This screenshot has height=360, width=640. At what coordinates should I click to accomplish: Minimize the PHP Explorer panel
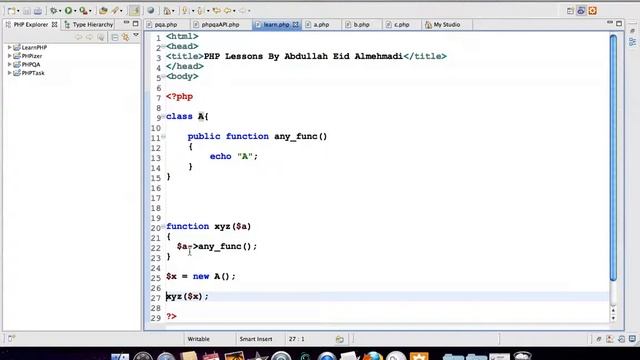126,23
